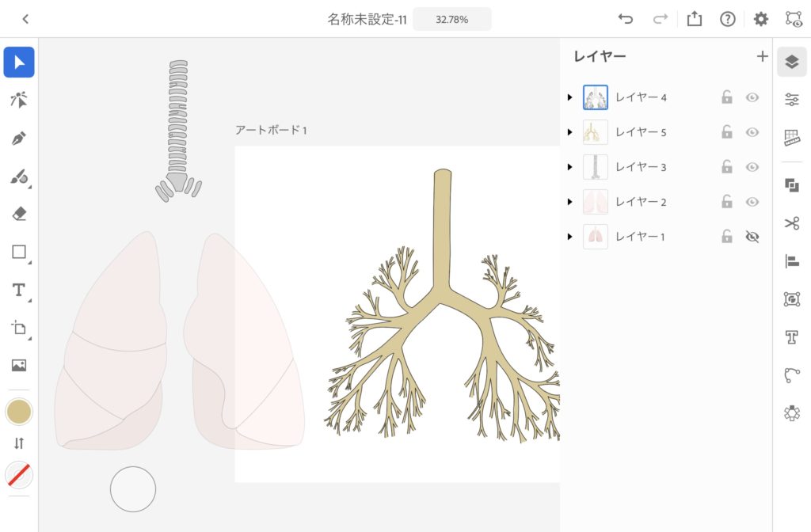The height and width of the screenshot is (532, 811).
Task: Lock レイヤー 4 with padlock
Action: [727, 97]
